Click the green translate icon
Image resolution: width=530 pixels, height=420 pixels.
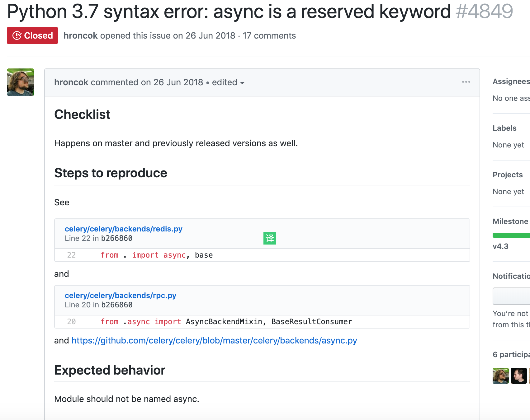point(270,238)
